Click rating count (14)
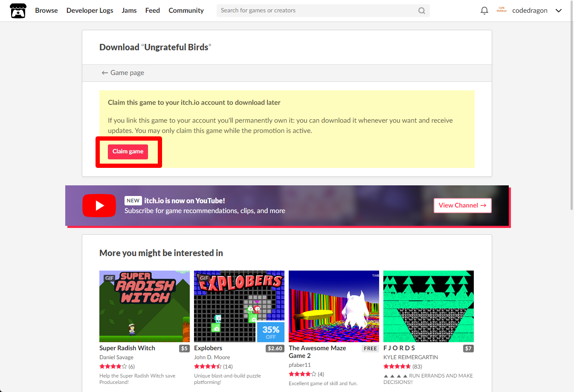Image resolution: width=574 pixels, height=392 pixels. click(x=228, y=366)
